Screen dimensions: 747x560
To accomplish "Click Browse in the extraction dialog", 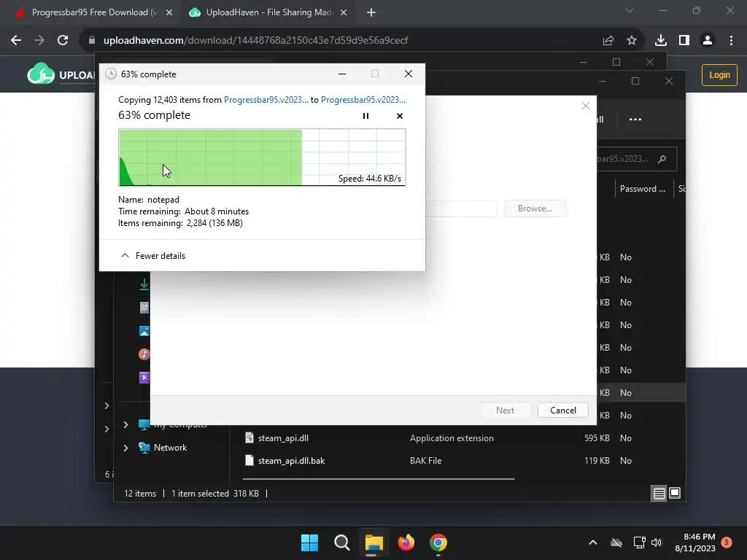I will 535,209.
